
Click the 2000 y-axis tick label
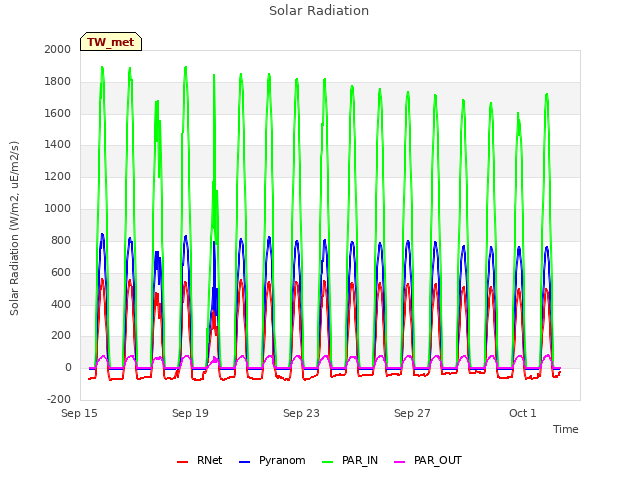[x=58, y=49]
